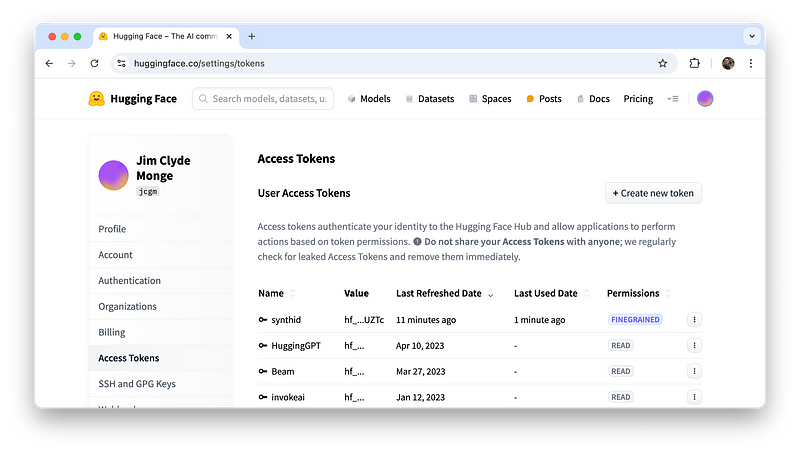The height and width of the screenshot is (454, 800).
Task: Click the jcgm username badge
Action: 148,191
